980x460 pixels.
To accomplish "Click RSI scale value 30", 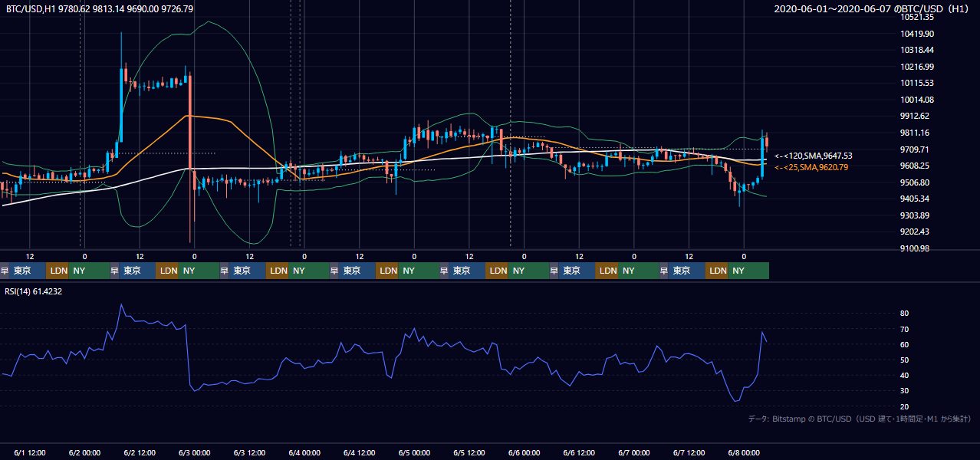I will pos(904,391).
